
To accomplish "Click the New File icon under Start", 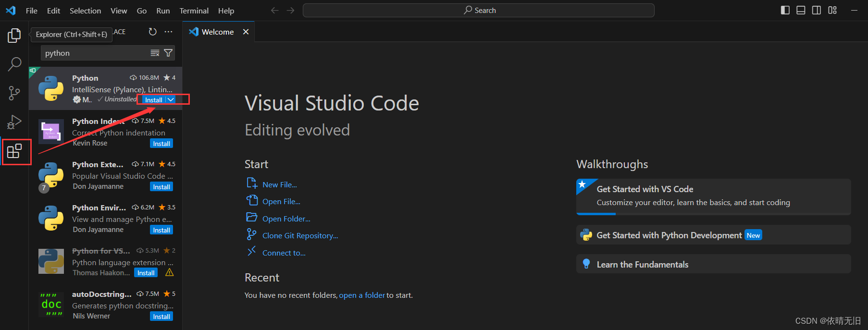I will (x=252, y=183).
